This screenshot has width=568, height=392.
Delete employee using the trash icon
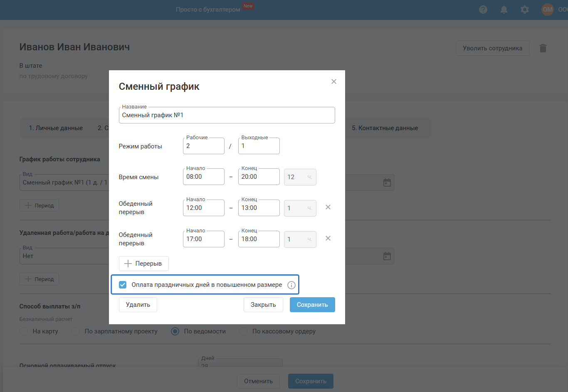click(x=543, y=48)
